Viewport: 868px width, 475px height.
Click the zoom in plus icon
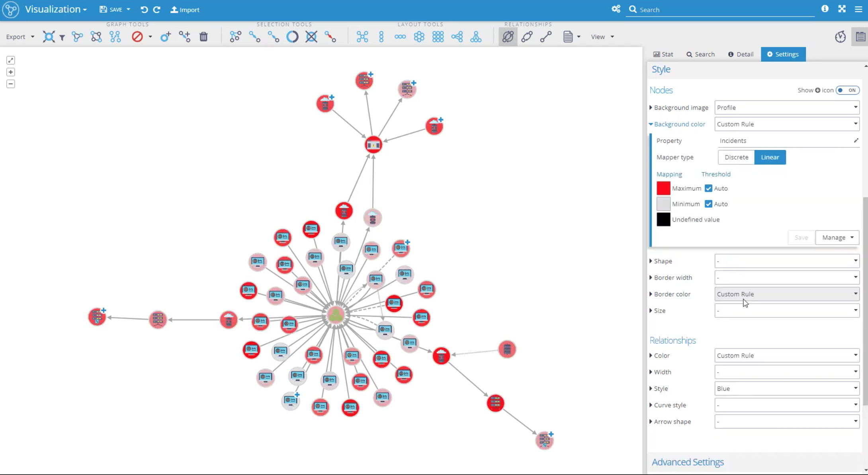pyautogui.click(x=11, y=72)
